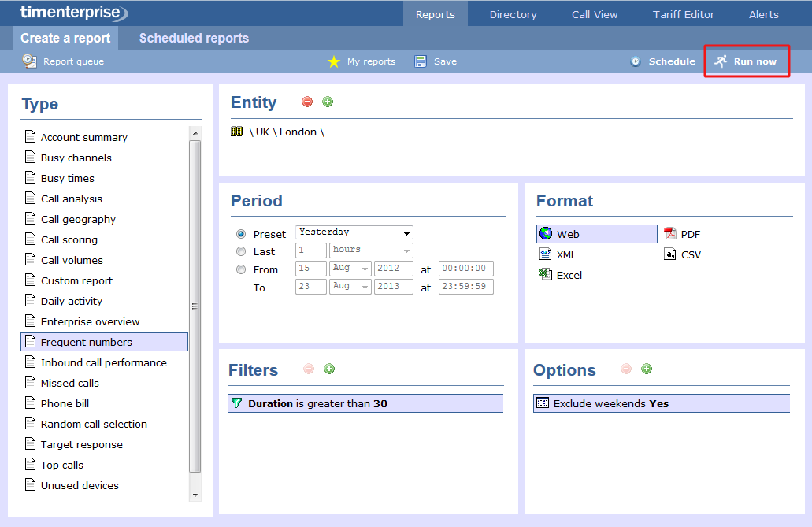Select the From date radio button
The image size is (812, 527).
tap(241, 269)
